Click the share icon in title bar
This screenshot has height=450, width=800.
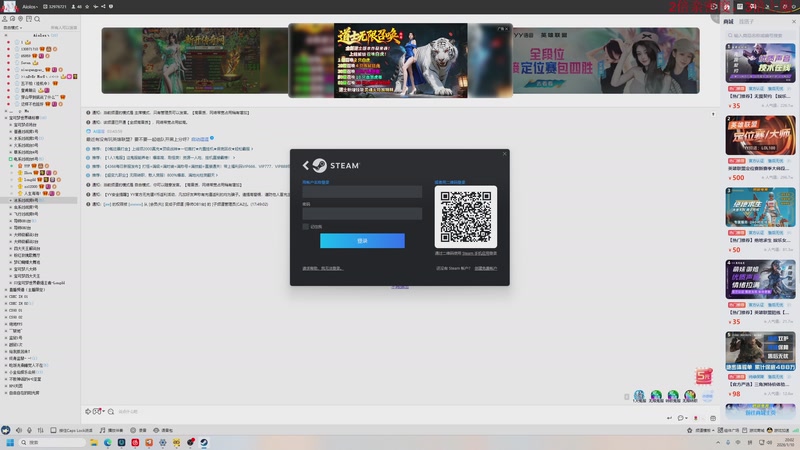103,7
